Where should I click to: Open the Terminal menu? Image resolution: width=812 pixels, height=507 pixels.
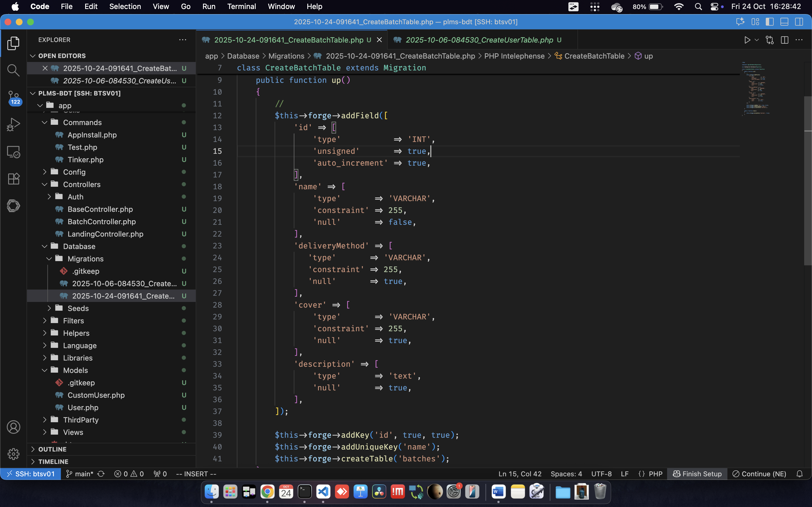[241, 6]
